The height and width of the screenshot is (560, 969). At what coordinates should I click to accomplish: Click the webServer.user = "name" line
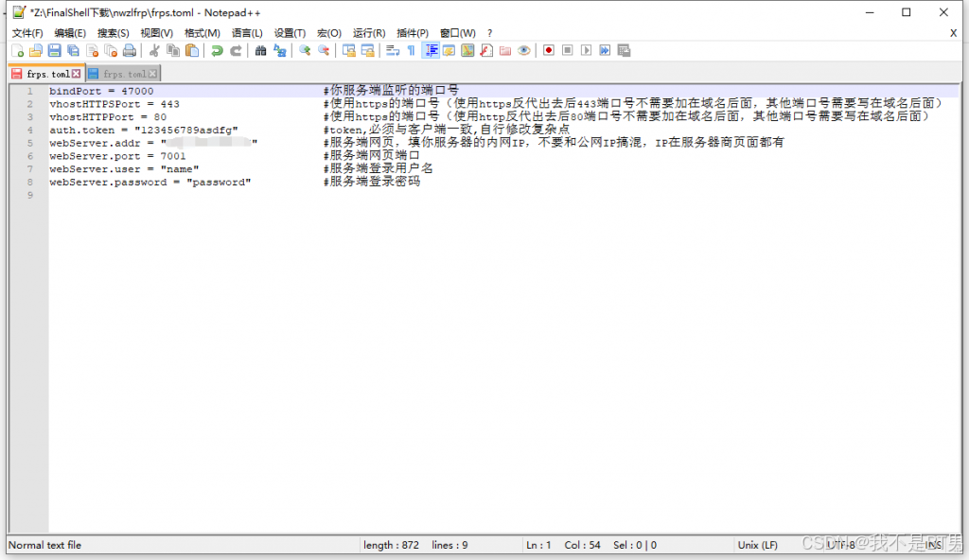point(124,168)
